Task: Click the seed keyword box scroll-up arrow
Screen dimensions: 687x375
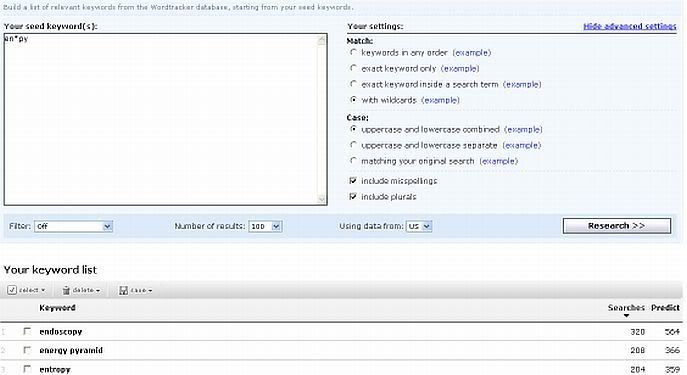Action: pos(322,40)
